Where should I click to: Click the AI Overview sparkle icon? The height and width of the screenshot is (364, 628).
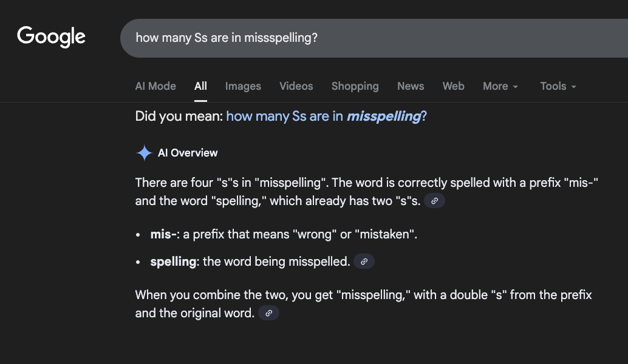(144, 153)
